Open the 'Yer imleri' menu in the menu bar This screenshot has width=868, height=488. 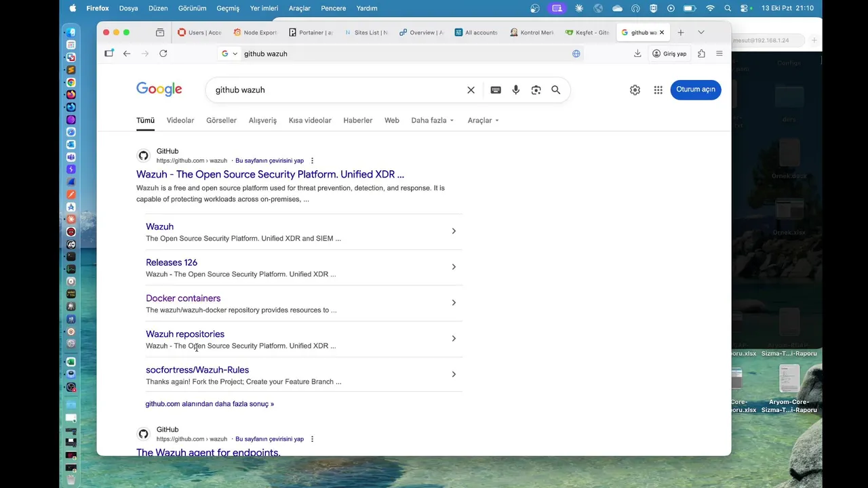(x=264, y=8)
